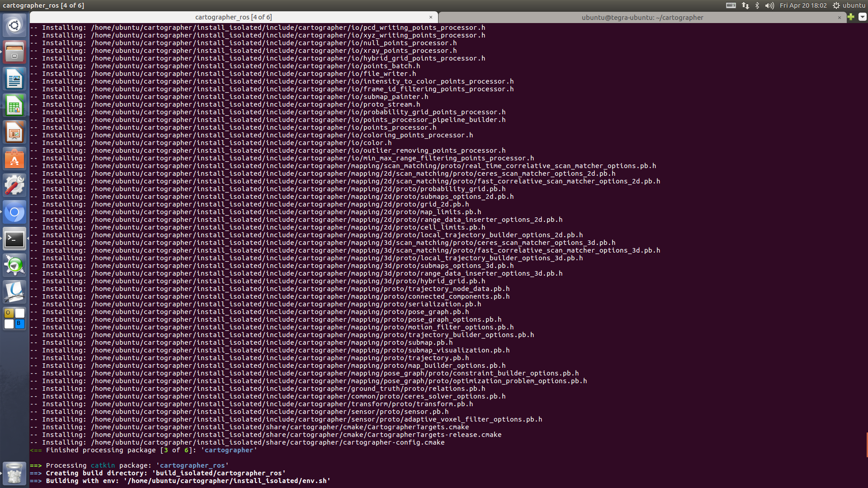Open the tab list dropdown arrow

[862, 17]
